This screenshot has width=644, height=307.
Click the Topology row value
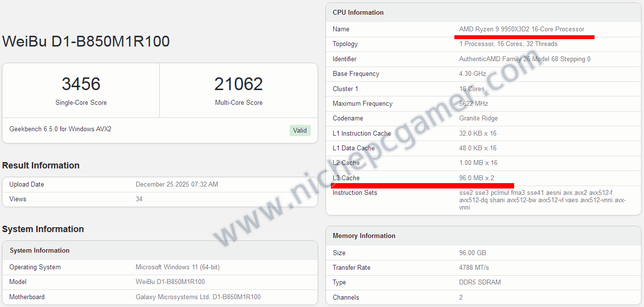pyautogui.click(x=508, y=44)
